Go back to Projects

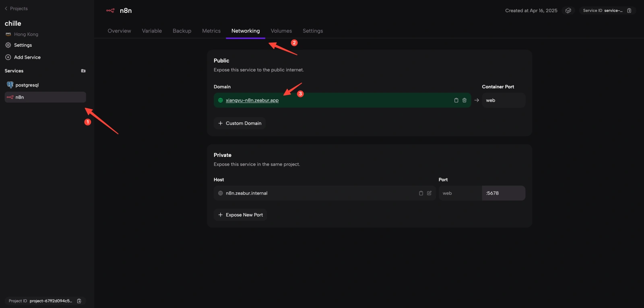16,8
